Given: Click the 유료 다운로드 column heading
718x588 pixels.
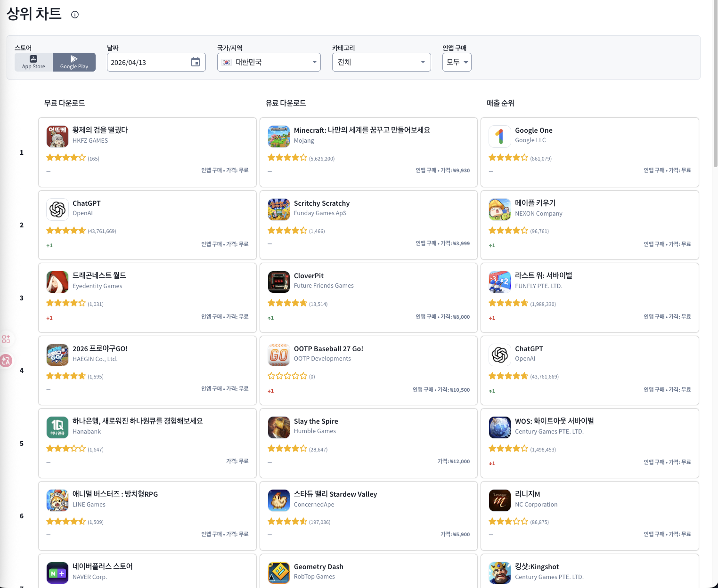Looking at the screenshot, I should (286, 103).
